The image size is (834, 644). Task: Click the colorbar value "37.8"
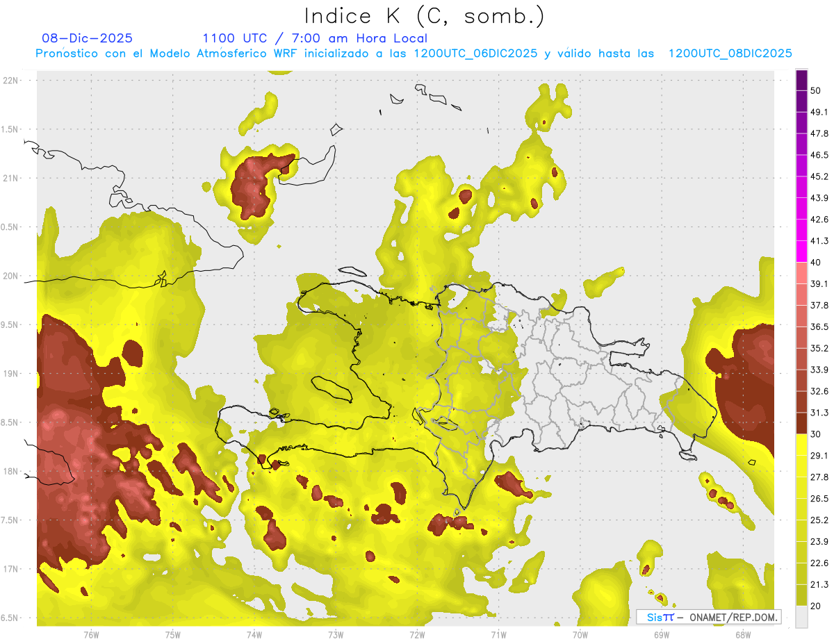(819, 305)
